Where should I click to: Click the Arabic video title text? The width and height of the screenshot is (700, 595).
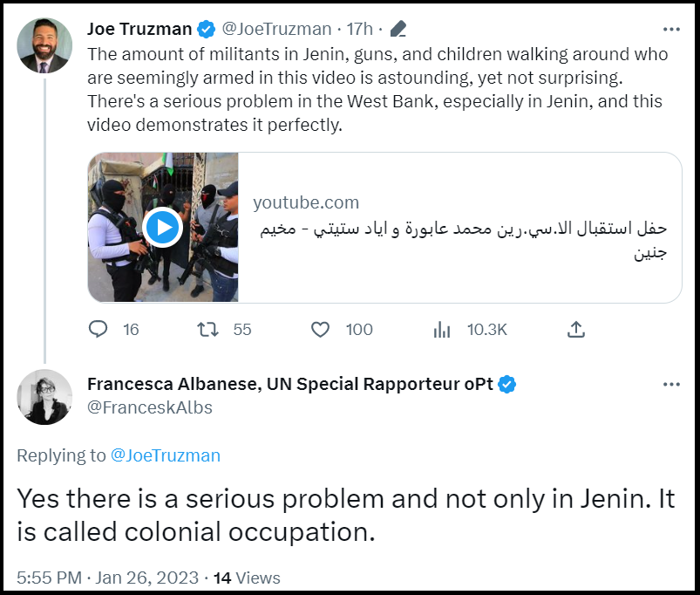(464, 240)
